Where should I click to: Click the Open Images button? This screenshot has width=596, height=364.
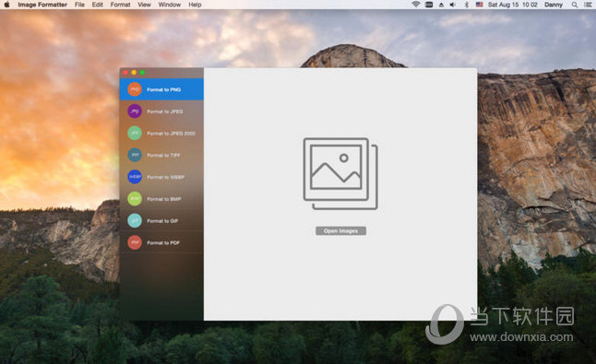click(x=340, y=230)
